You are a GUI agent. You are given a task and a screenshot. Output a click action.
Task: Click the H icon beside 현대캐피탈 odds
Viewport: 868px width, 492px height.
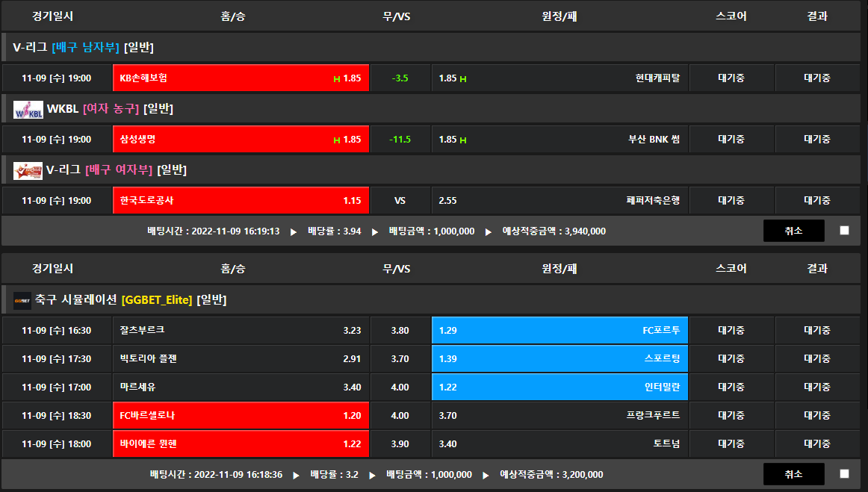(x=463, y=78)
